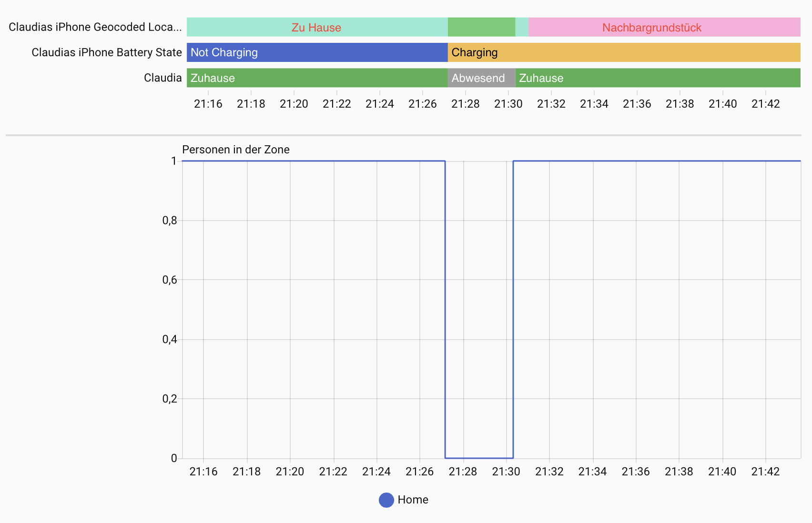
Task: Click the light teal Zu Hause location segment
Action: (316, 27)
